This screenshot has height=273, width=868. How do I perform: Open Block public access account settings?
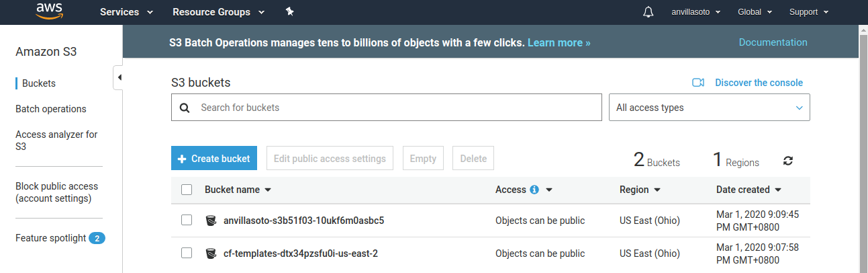(x=57, y=192)
